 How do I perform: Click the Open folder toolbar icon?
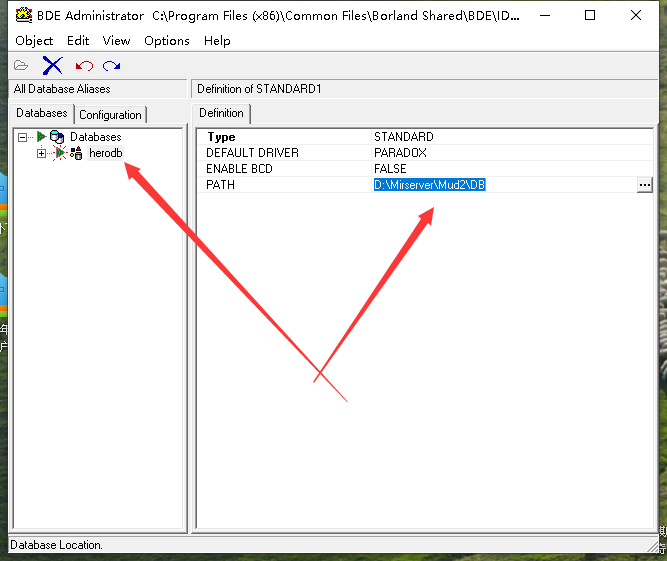[21, 66]
